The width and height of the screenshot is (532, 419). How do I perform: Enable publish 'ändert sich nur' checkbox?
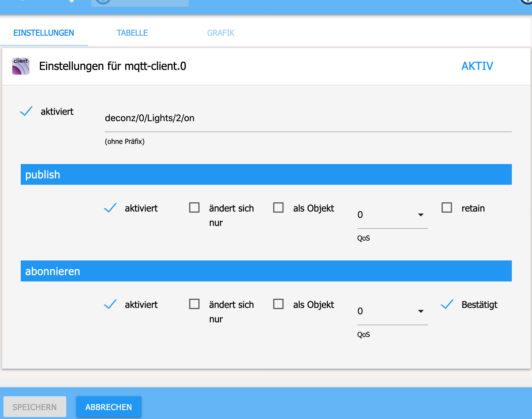194,207
